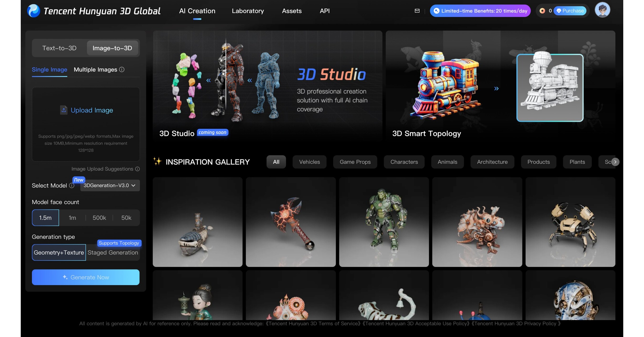Image resolution: width=644 pixels, height=337 pixels.
Task: Click the Image Upload Suggestions info icon
Action: [x=137, y=169]
